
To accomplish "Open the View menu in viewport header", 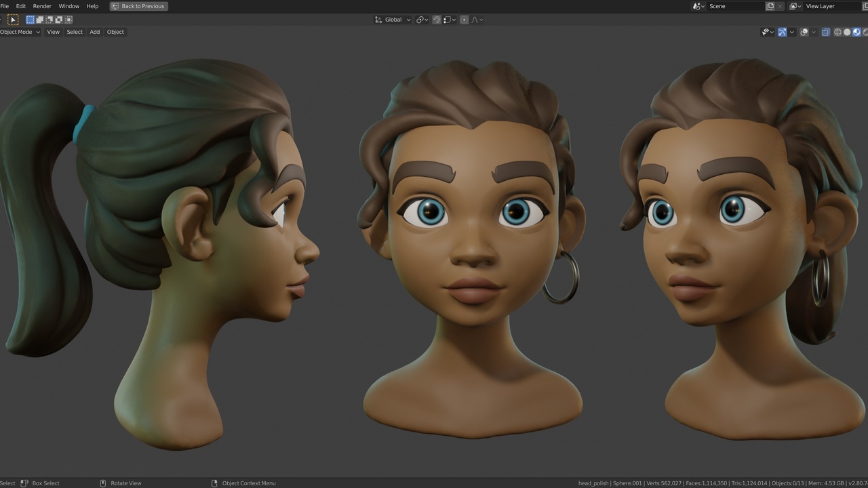I will click(53, 32).
